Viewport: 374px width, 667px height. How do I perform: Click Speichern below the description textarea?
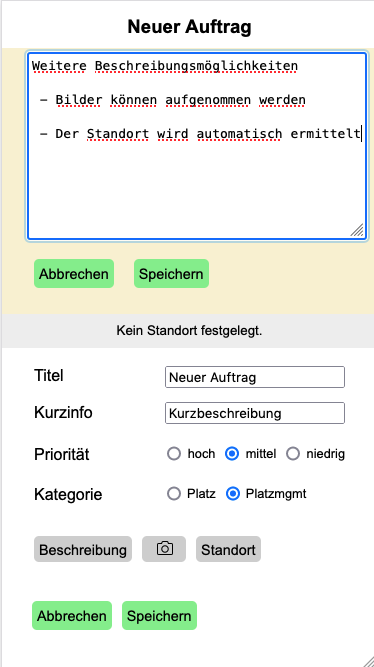(x=171, y=274)
